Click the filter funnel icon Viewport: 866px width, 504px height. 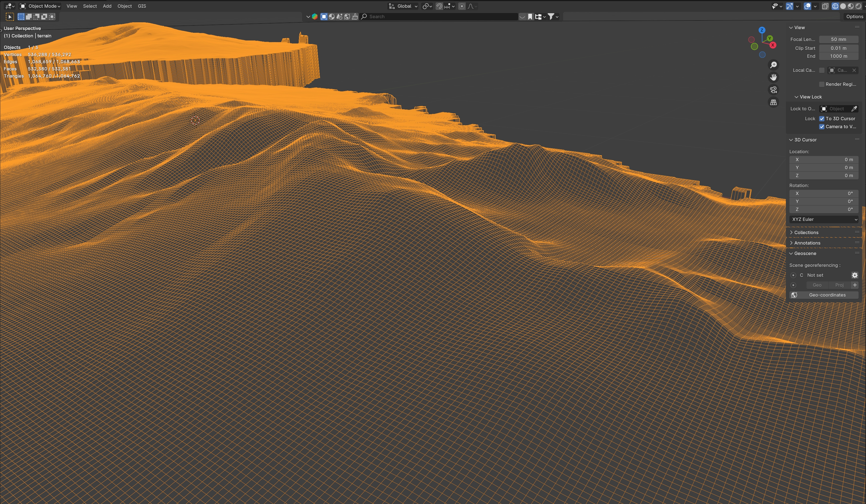550,17
